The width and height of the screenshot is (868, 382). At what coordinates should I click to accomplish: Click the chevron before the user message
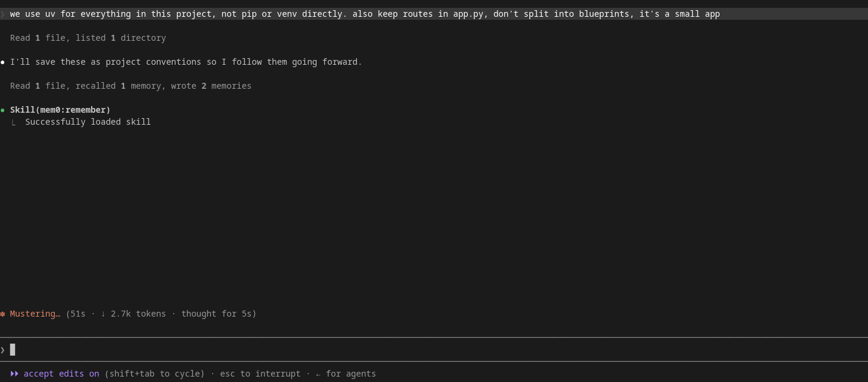[2, 14]
